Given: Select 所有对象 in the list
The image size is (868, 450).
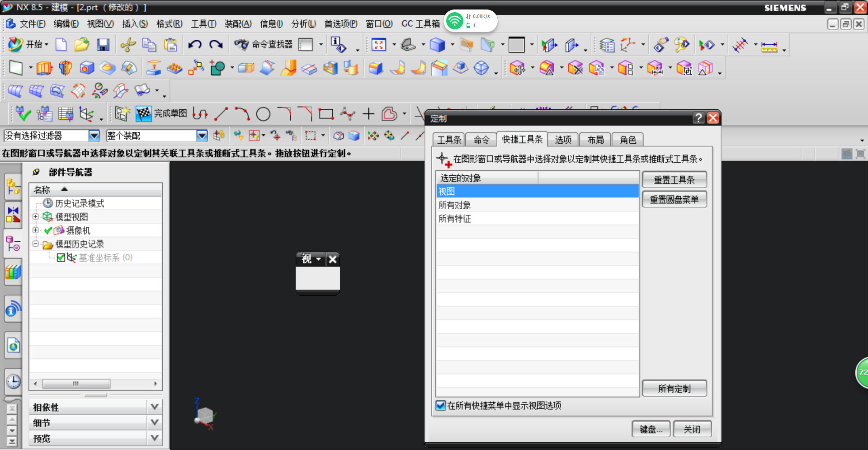Looking at the screenshot, I should pos(537,205).
